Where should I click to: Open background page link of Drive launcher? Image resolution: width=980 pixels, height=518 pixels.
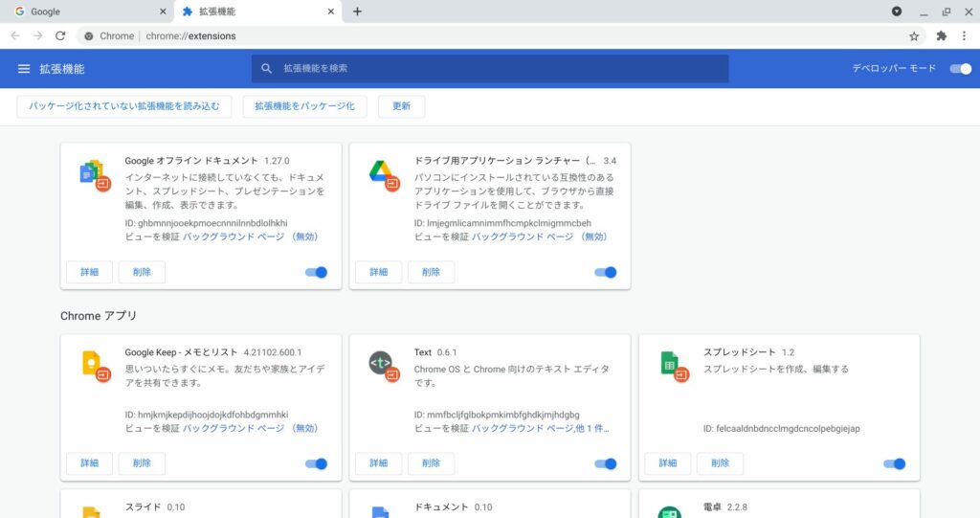pyautogui.click(x=540, y=236)
